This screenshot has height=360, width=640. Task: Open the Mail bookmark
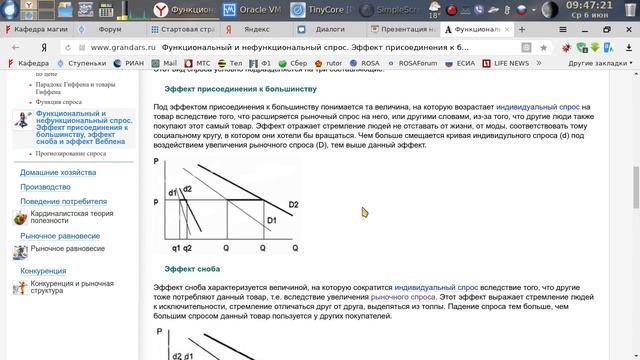pos(164,63)
